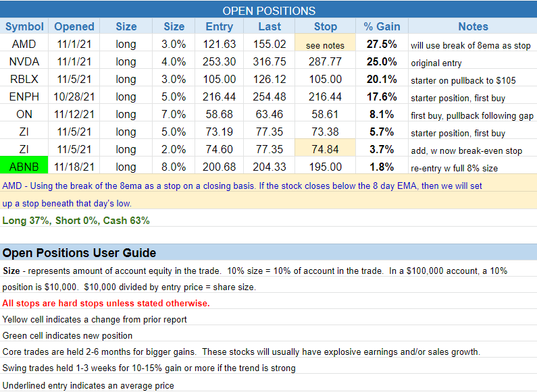Click AMD's entry price 121.63
The height and width of the screenshot is (392, 537).
(219, 44)
